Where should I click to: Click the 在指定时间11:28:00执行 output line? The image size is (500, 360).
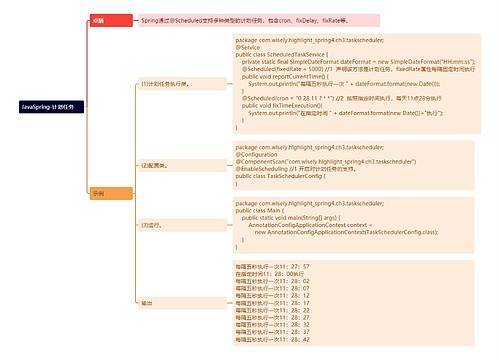pyautogui.click(x=269, y=274)
